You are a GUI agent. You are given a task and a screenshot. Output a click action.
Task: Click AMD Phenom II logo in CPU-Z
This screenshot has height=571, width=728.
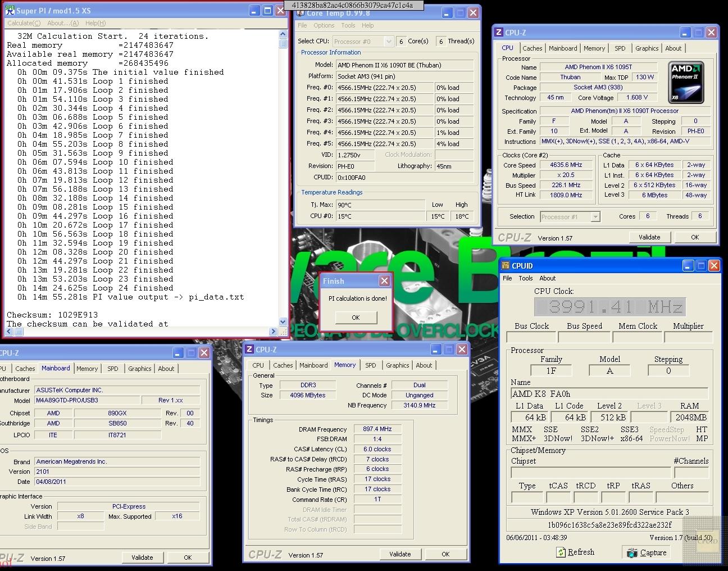coord(687,83)
